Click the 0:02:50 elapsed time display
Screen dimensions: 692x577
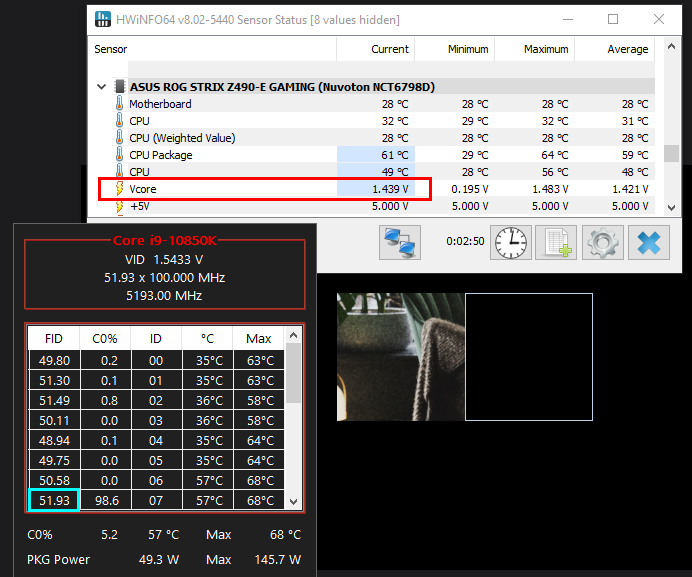465,241
